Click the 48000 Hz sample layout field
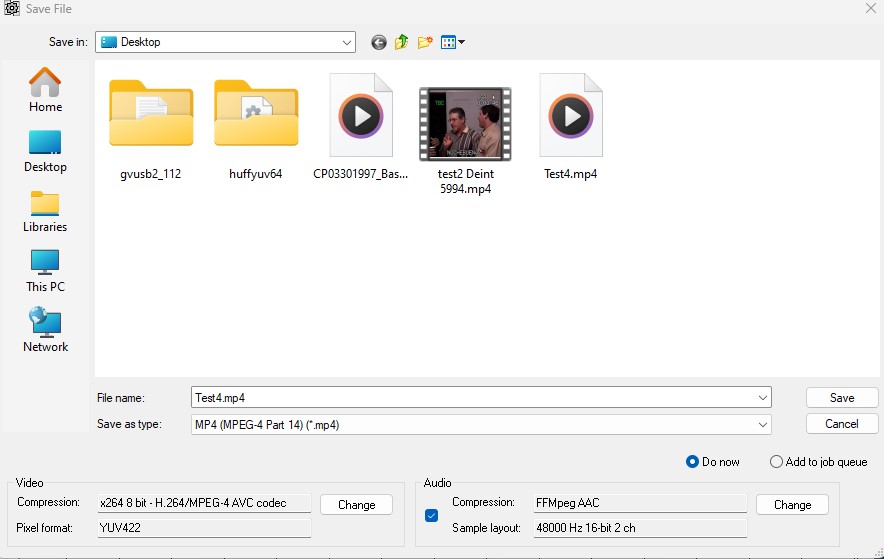Viewport: 884px width, 559px height. point(640,528)
